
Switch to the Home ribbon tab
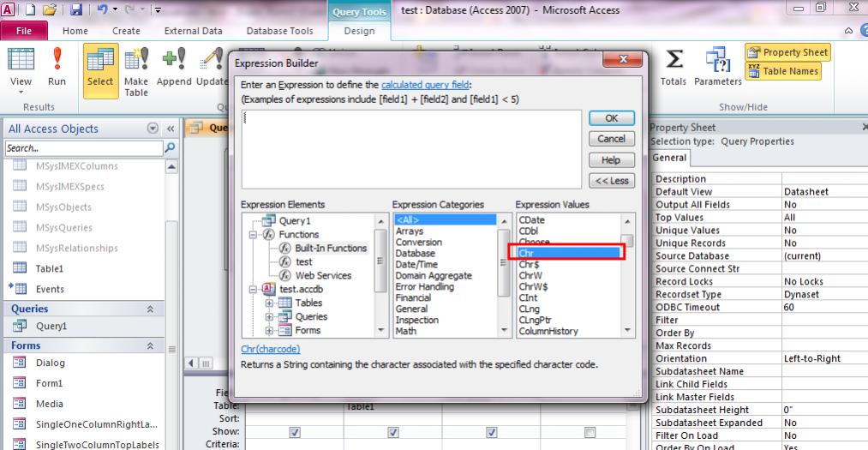coord(75,31)
